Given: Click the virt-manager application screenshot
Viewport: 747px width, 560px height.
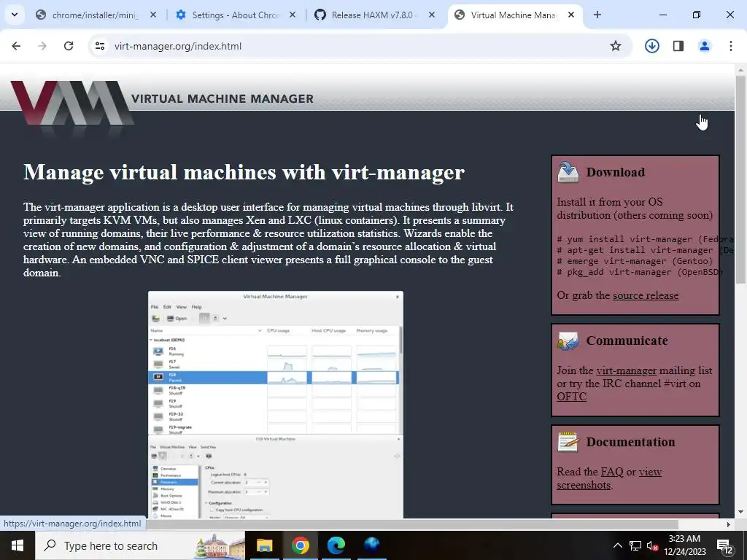Looking at the screenshot, I should point(276,405).
